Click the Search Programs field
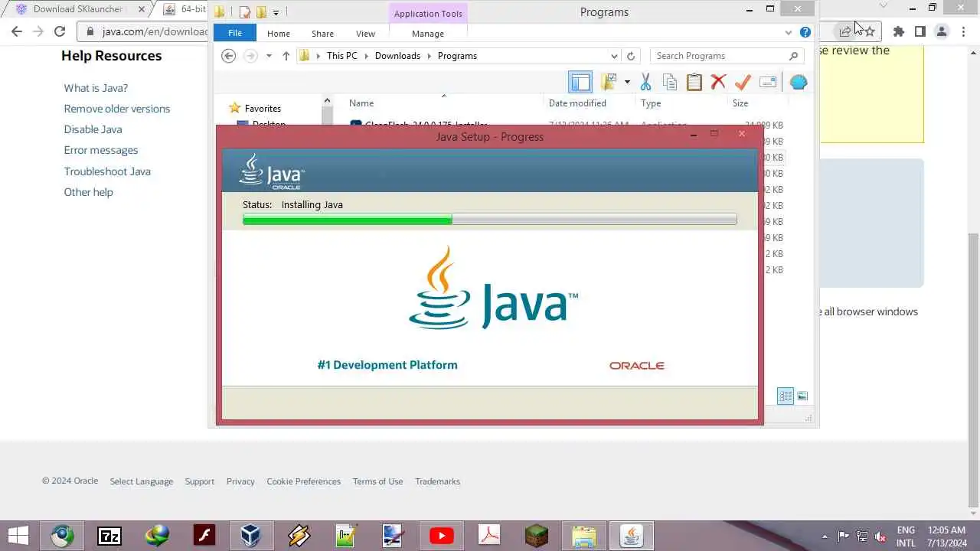 pos(727,56)
